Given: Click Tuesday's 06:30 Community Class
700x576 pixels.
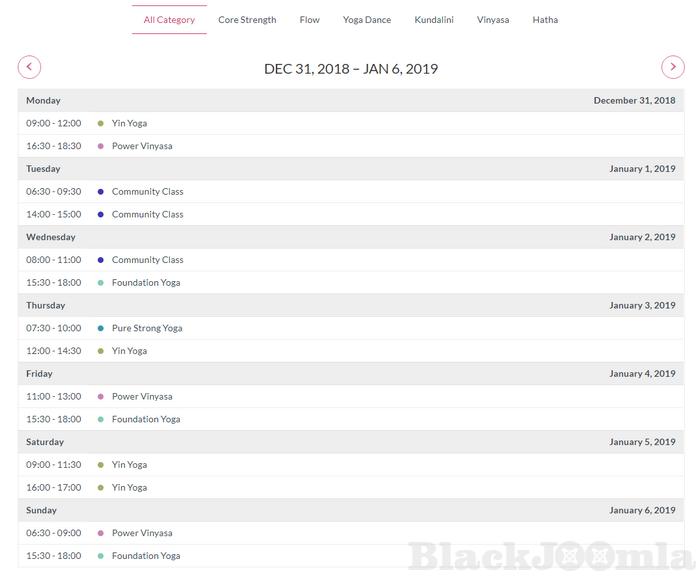Looking at the screenshot, I should point(147,192).
